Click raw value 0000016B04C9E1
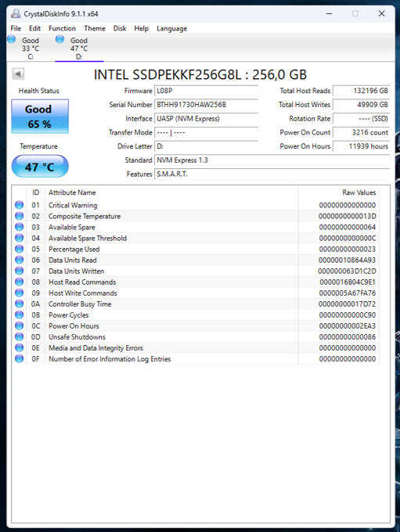Screen dimensions: 400x532 pos(348,282)
